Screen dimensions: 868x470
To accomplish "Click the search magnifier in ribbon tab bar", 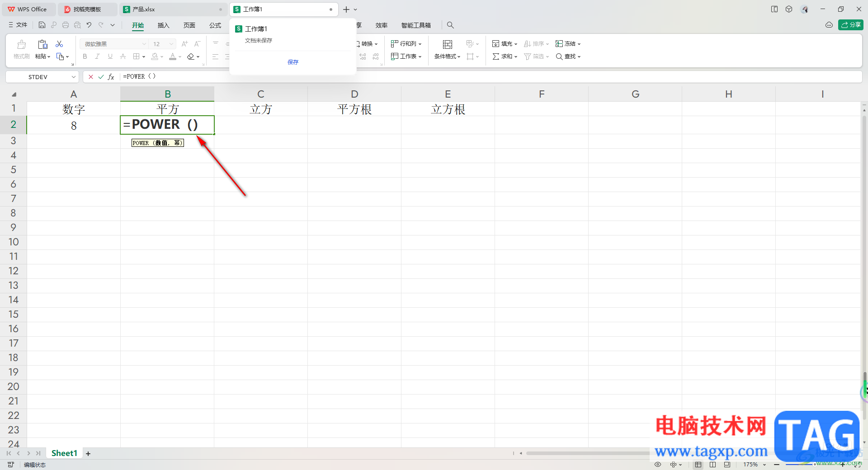I will tap(450, 25).
